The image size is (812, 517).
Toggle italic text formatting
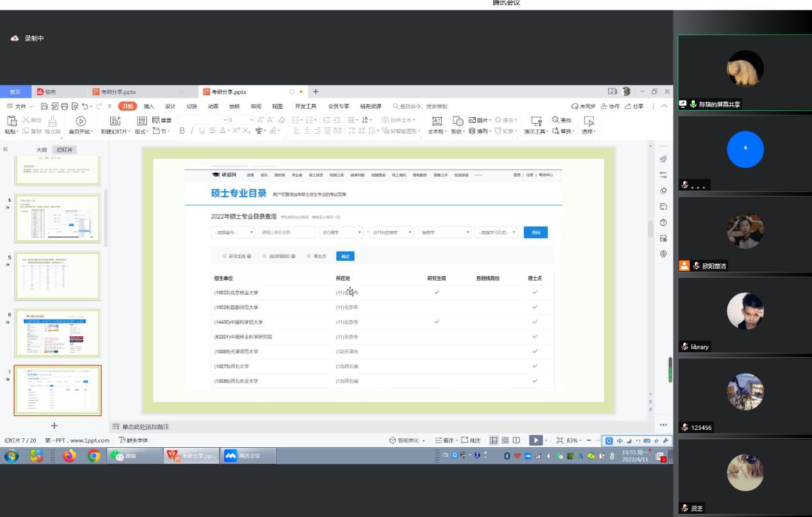192,131
